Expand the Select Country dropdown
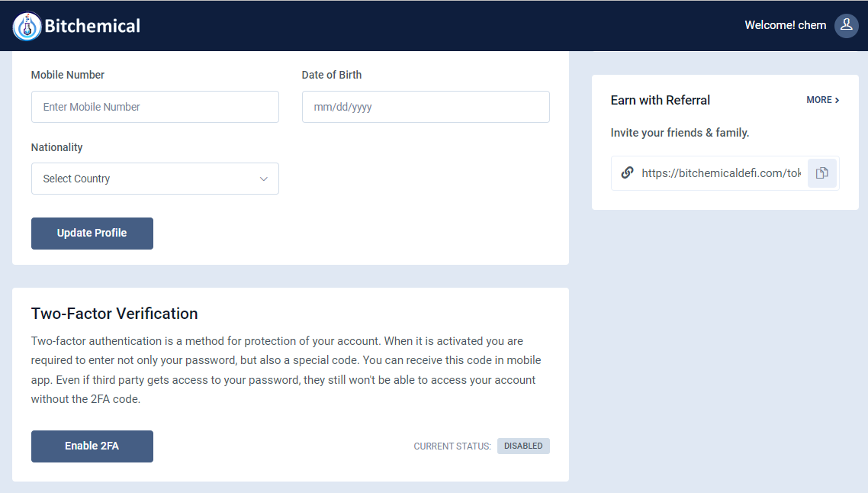Image resolution: width=868 pixels, height=493 pixels. (155, 179)
